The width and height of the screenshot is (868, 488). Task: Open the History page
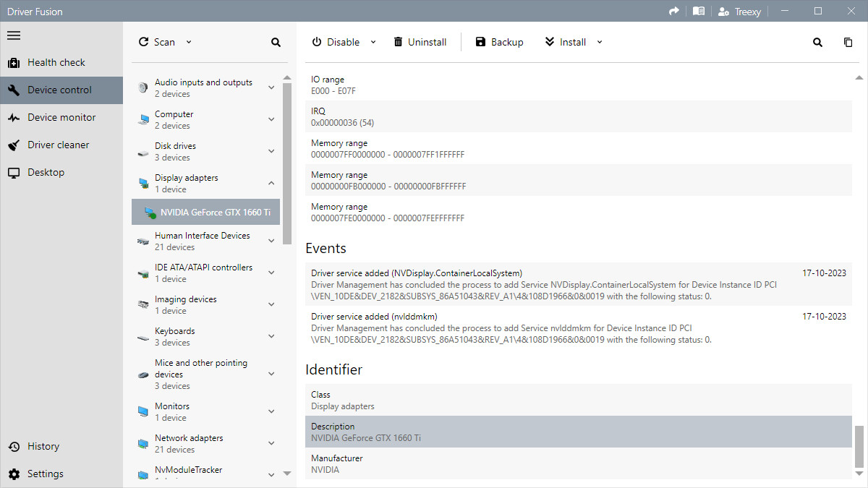click(x=43, y=447)
